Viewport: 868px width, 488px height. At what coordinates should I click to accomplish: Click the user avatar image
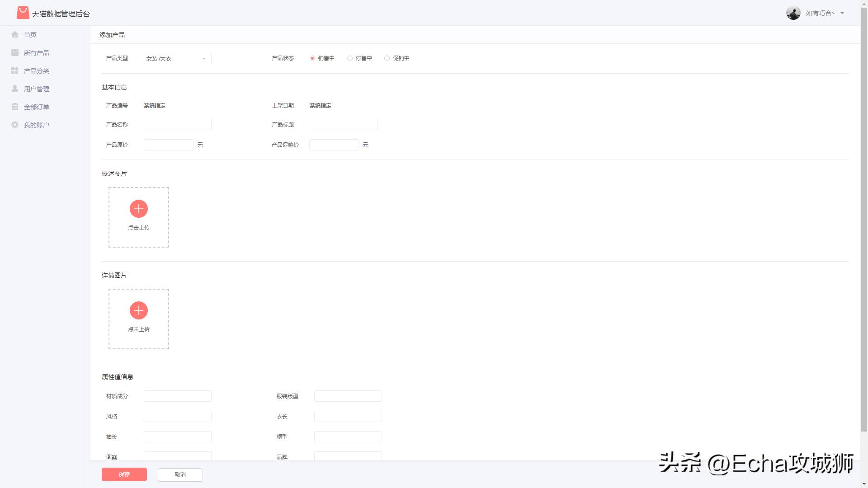(x=794, y=13)
